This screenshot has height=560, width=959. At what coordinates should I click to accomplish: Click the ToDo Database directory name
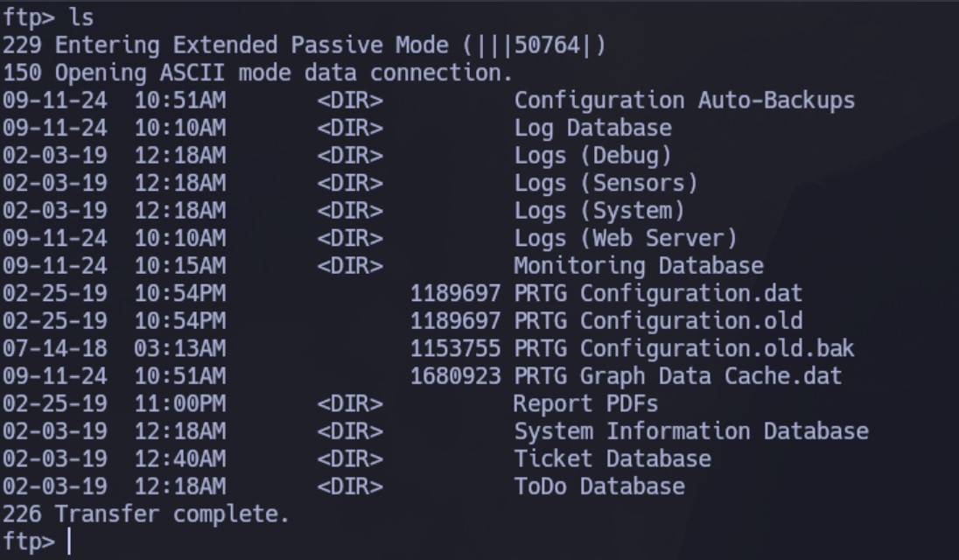[599, 486]
